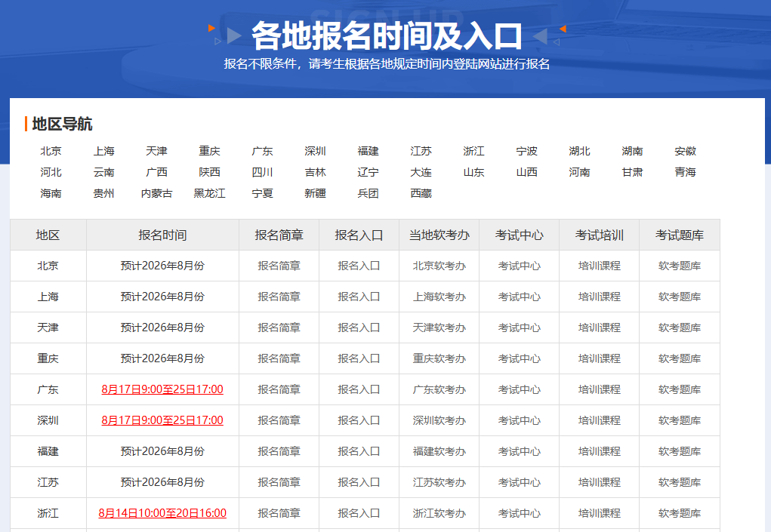
Task: Jump to 吉林 region
Action: point(315,172)
